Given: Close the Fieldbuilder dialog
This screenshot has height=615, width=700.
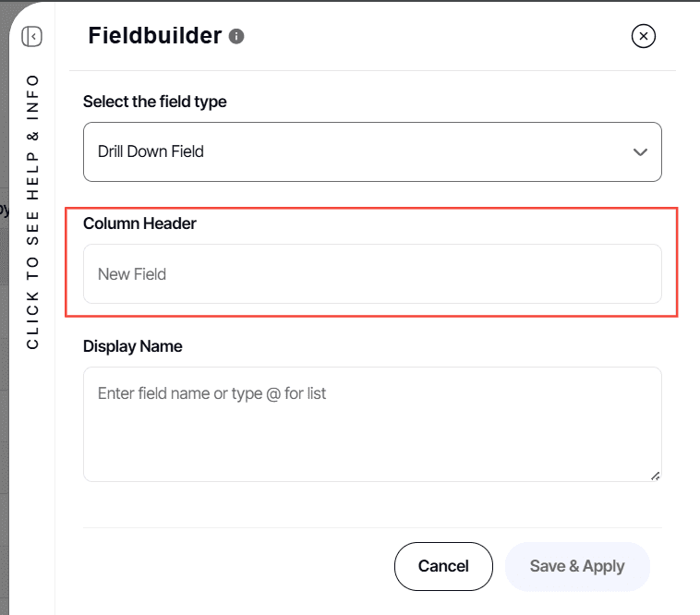Looking at the screenshot, I should [644, 36].
